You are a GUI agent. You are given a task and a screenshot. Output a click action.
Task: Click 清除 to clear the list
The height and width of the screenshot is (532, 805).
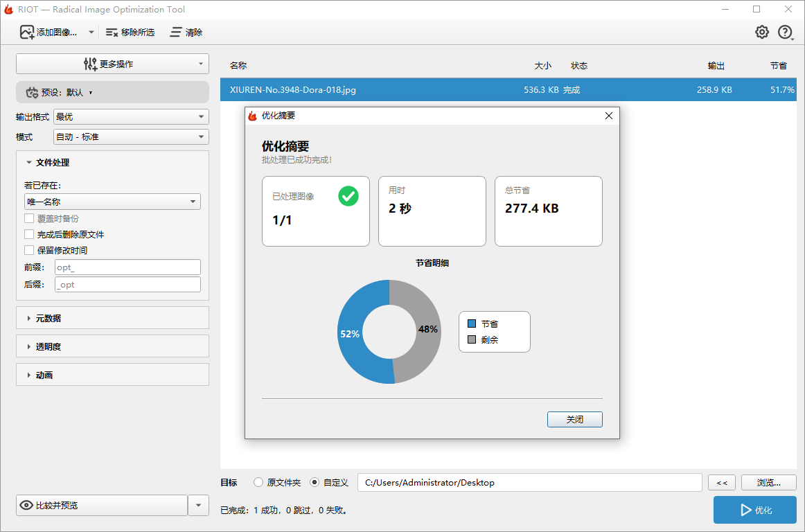[186, 33]
